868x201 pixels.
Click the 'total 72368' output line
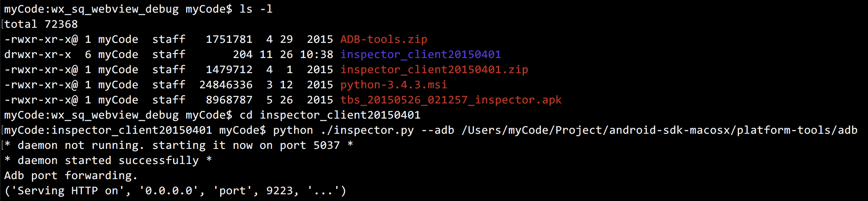[41, 24]
